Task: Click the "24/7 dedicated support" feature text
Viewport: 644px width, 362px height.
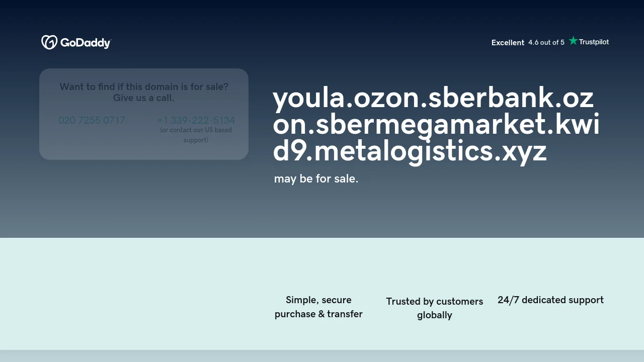Action: point(550,300)
